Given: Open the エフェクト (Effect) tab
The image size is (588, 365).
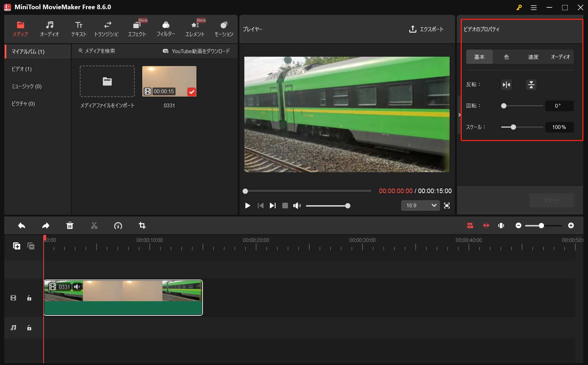Looking at the screenshot, I should click(x=137, y=29).
